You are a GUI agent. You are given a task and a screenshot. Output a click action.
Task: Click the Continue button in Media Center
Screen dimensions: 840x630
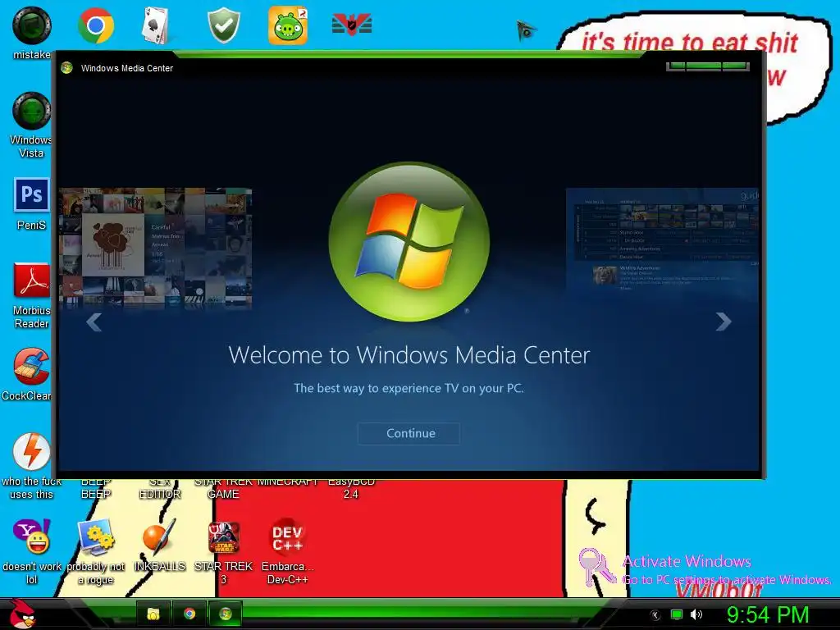[409, 433]
